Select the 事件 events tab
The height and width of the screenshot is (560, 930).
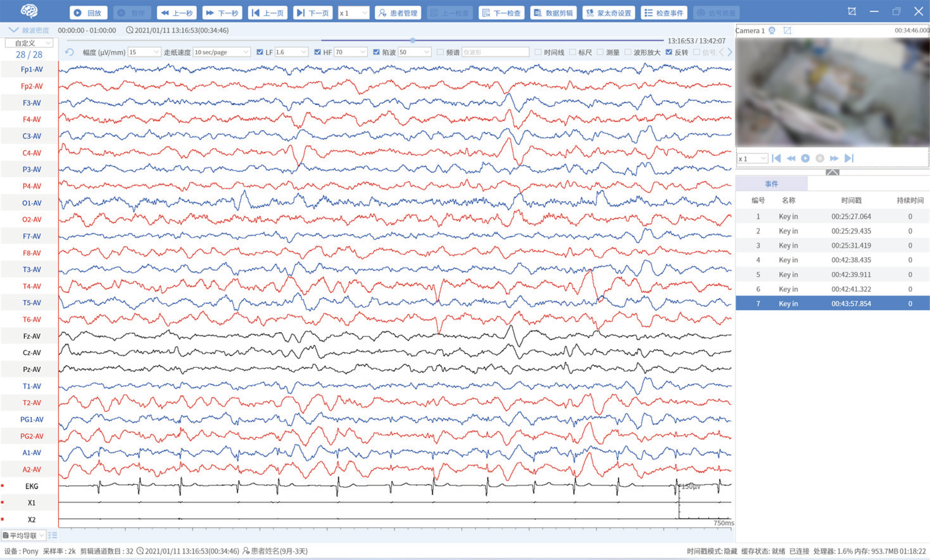tap(771, 184)
